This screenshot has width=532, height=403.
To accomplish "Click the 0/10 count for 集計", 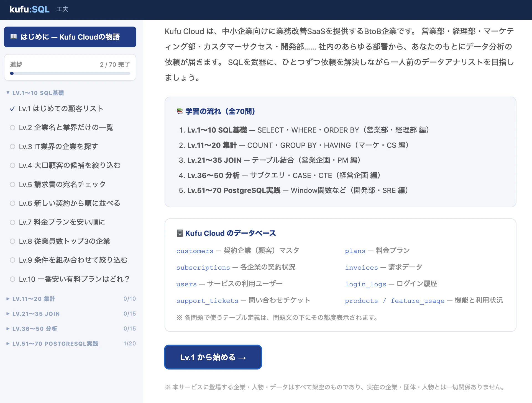I will tap(130, 299).
